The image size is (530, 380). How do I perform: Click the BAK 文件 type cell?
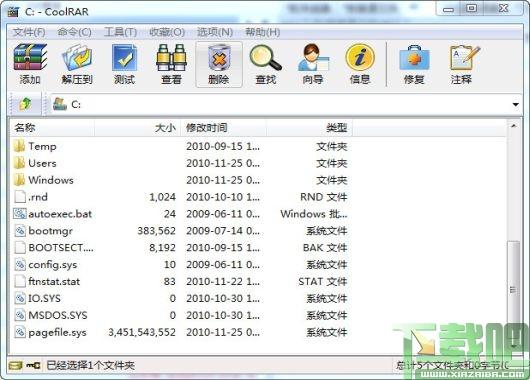point(325,247)
